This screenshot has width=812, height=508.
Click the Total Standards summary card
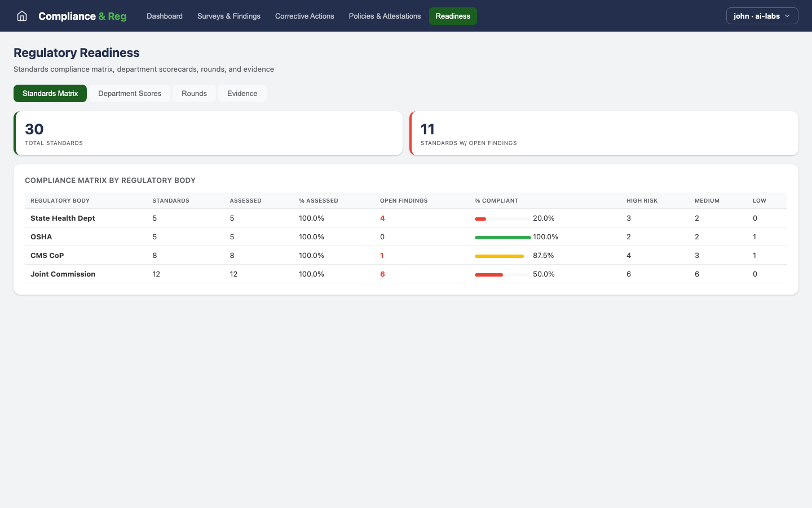tap(208, 133)
